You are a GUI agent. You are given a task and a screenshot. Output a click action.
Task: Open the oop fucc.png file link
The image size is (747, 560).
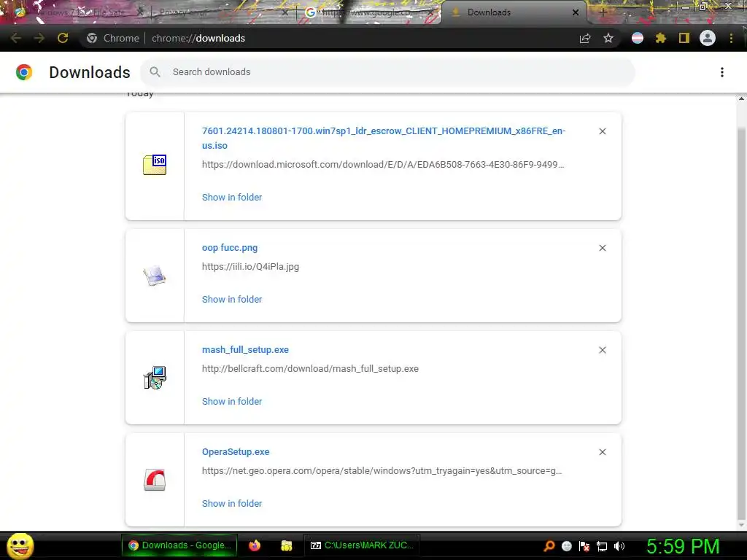click(230, 248)
